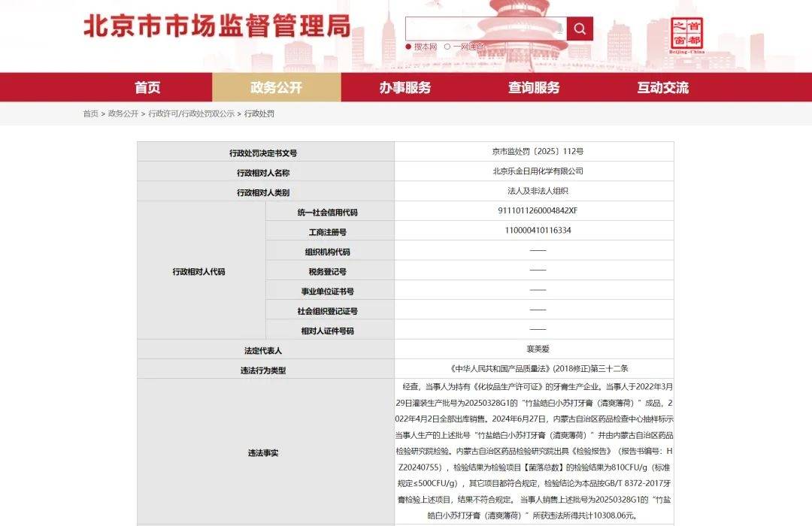
Task: Click the magnifier search button
Action: 580,29
